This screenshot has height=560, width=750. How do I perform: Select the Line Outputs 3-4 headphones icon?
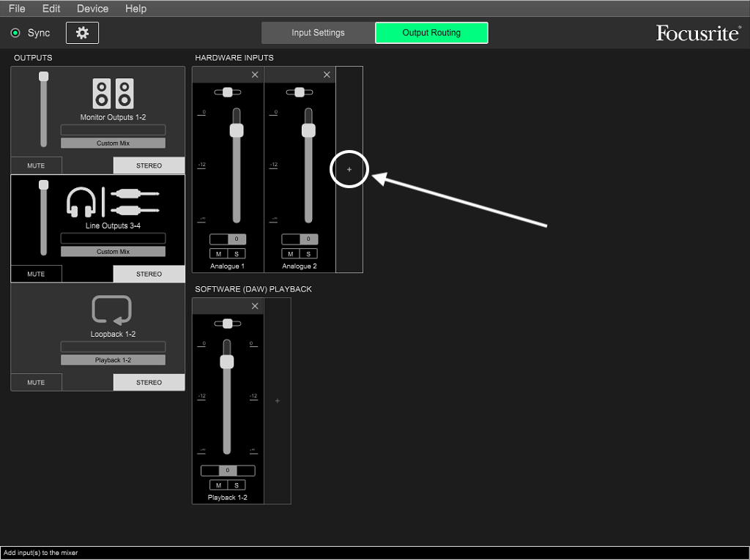81,202
